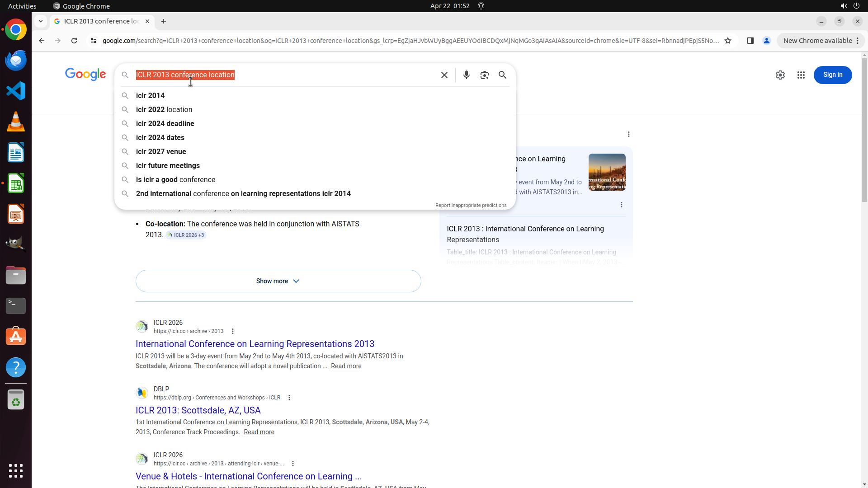Screen dimensions: 868x488
Task: Toggle Chrome side panel
Action: tap(750, 41)
